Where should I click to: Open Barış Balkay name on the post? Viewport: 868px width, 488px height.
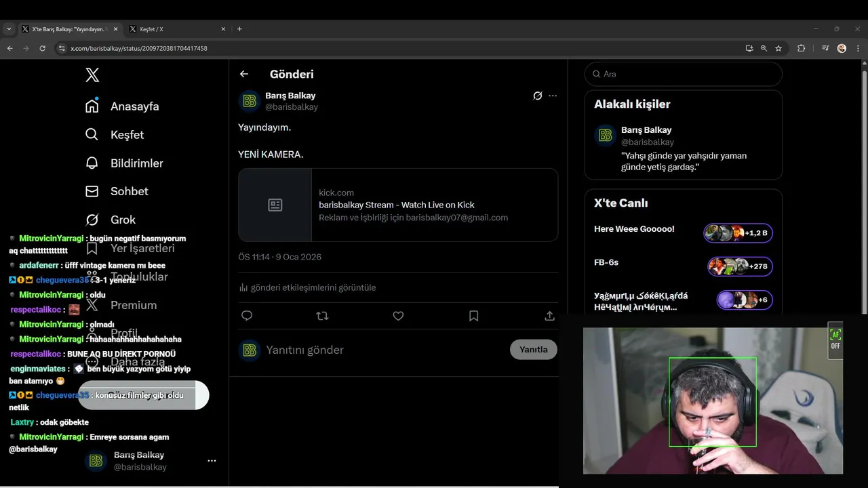click(290, 96)
